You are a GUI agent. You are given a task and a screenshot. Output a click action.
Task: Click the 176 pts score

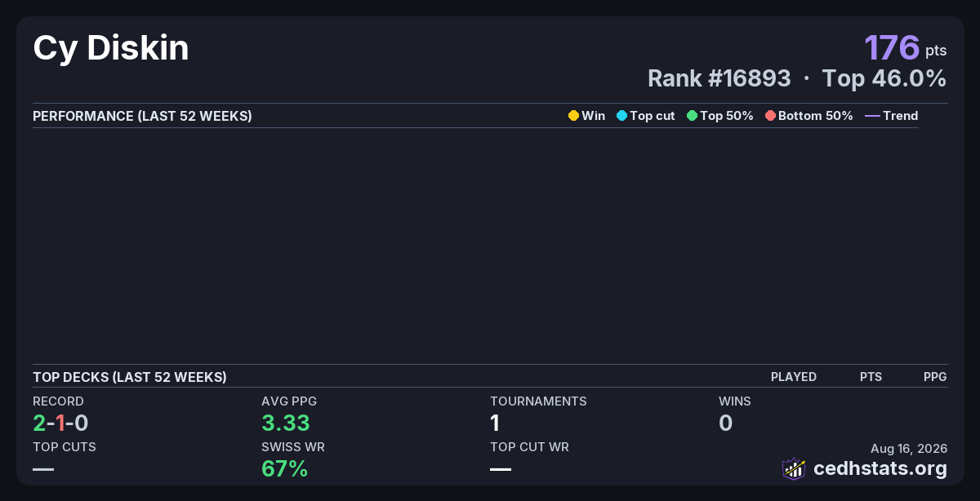pos(906,47)
